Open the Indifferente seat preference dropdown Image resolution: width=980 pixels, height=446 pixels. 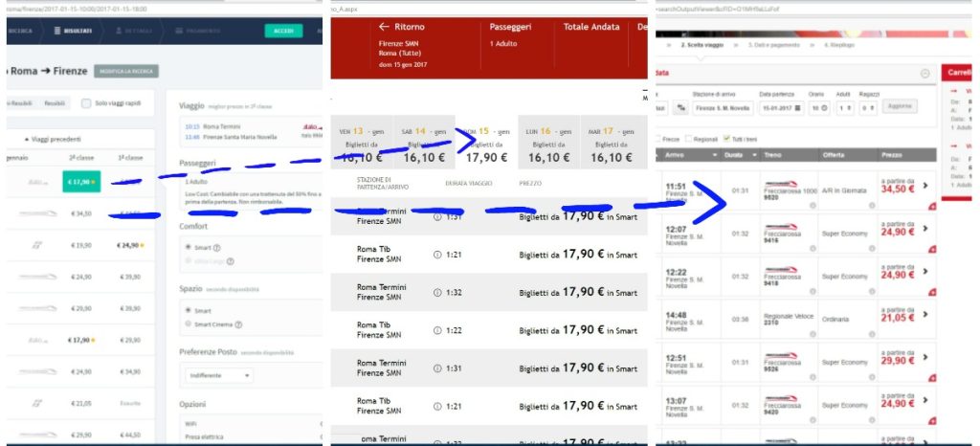pyautogui.click(x=219, y=376)
